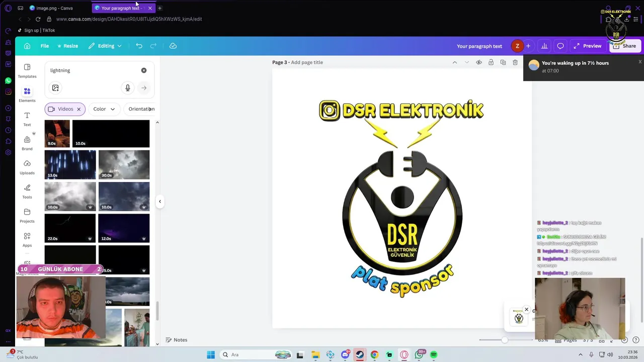Start voice search with microphone icon
Image resolution: width=644 pixels, height=362 pixels.
128,88
